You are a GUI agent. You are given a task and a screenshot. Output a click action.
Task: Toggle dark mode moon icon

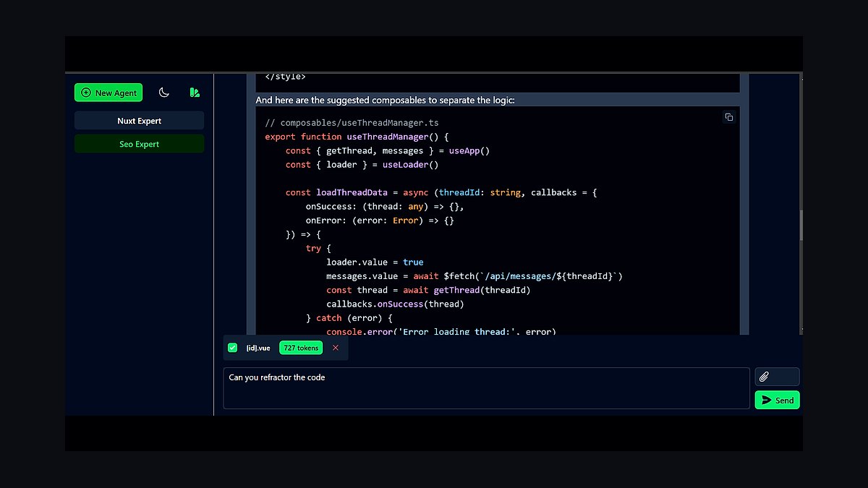pos(164,93)
